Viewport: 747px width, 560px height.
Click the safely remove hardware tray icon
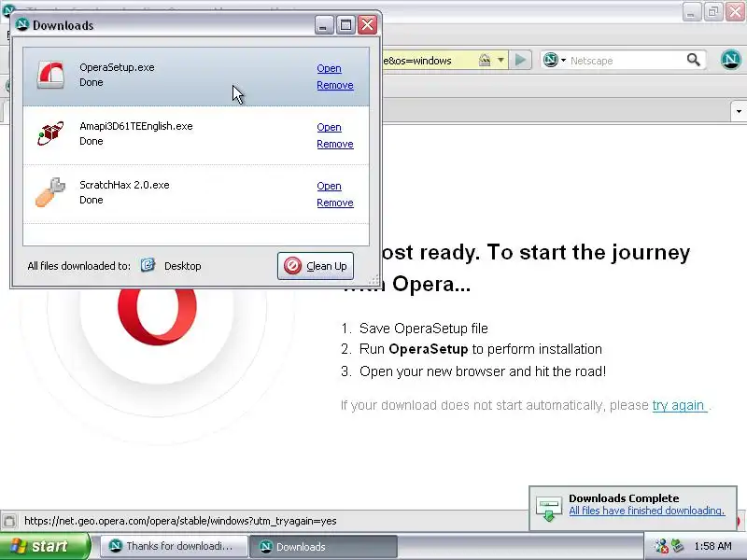tap(677, 546)
